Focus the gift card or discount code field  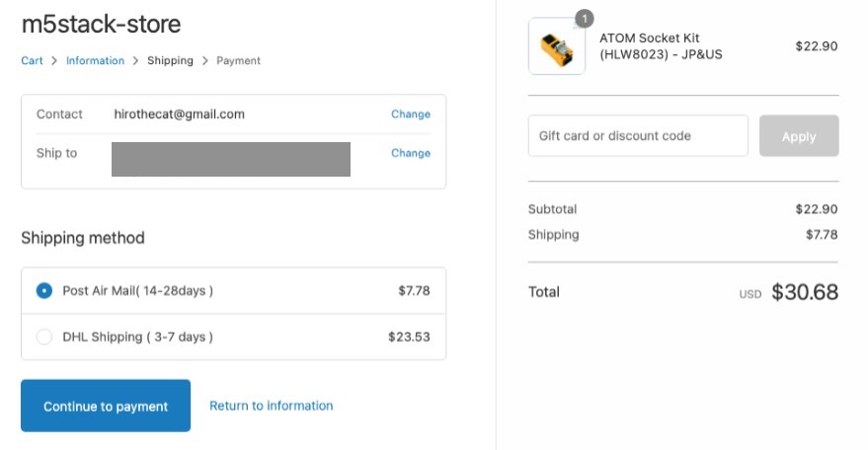click(638, 136)
